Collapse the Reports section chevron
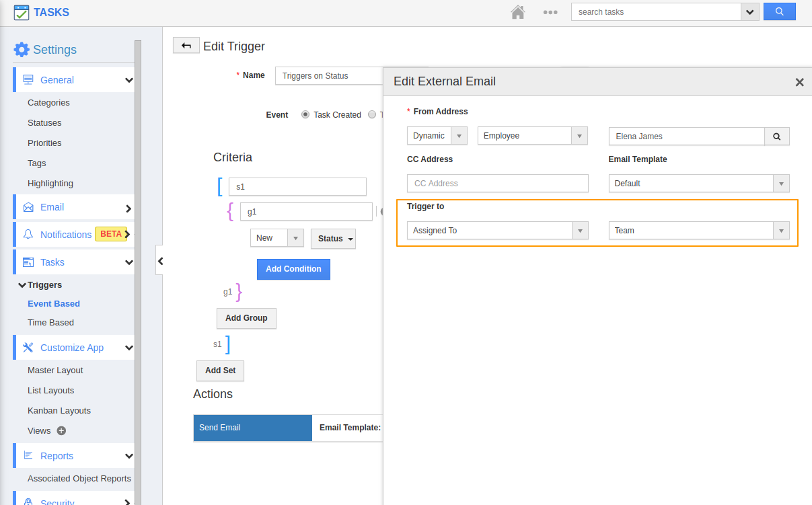The width and height of the screenshot is (812, 505). point(128,456)
